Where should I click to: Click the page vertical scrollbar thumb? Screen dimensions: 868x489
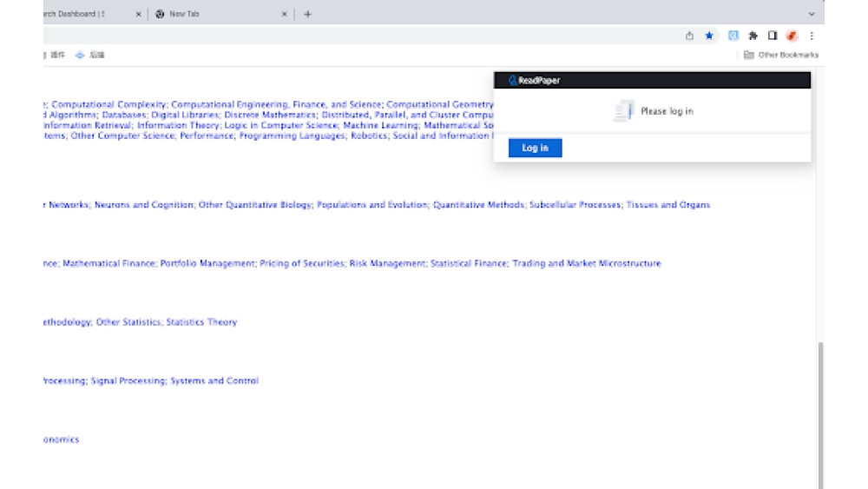tap(820, 415)
